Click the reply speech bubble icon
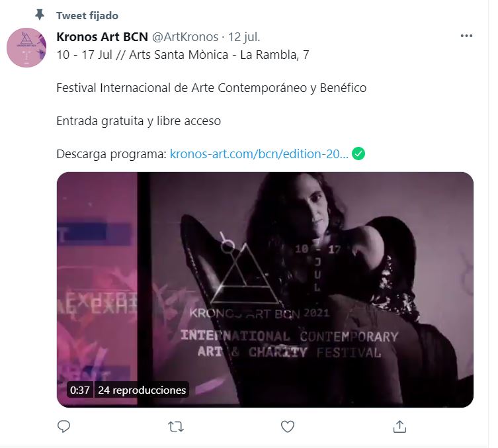 (63, 426)
